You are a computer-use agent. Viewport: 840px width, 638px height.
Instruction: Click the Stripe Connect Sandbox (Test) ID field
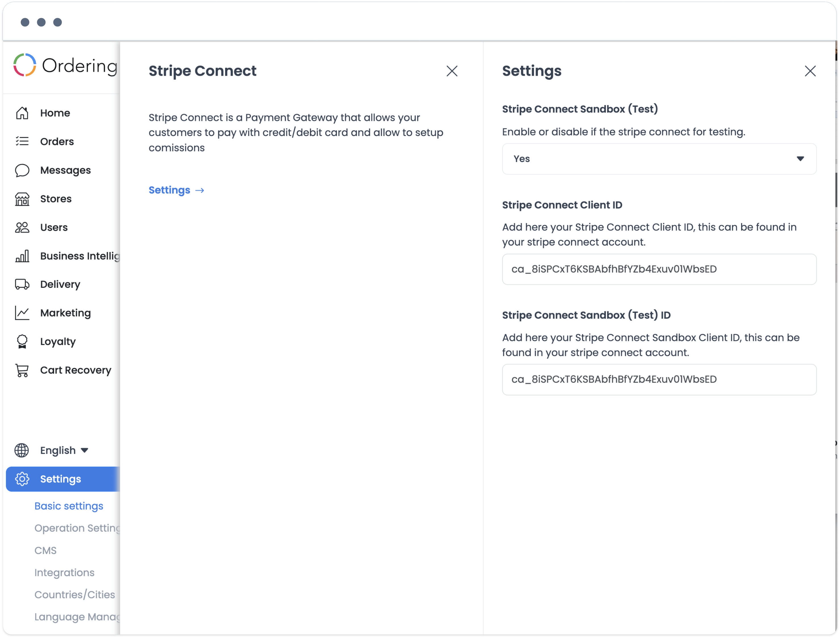click(659, 379)
